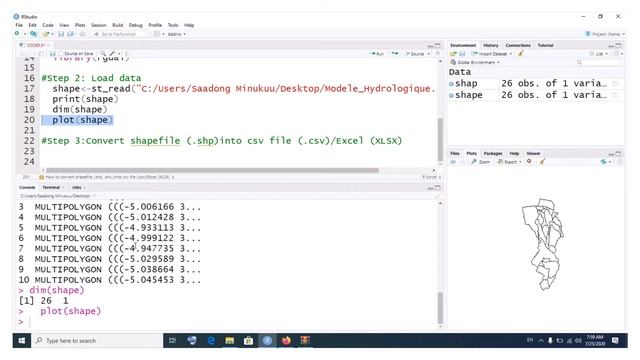Maximize the source editor pane icon

click(x=438, y=45)
